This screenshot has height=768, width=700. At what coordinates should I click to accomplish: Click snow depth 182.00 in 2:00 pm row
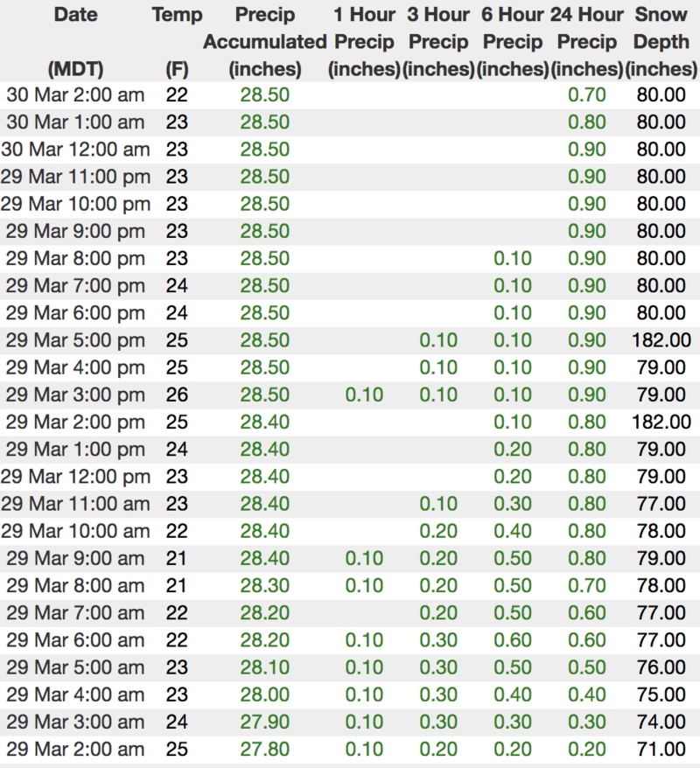[661, 422]
